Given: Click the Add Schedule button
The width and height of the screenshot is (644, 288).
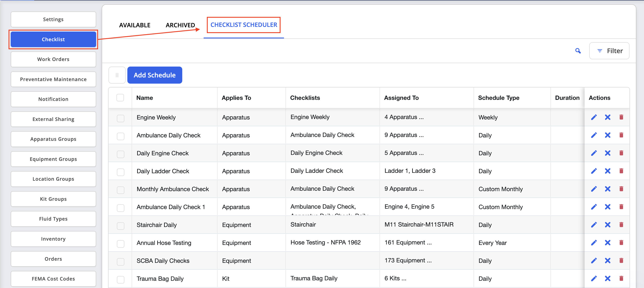Looking at the screenshot, I should click(155, 75).
